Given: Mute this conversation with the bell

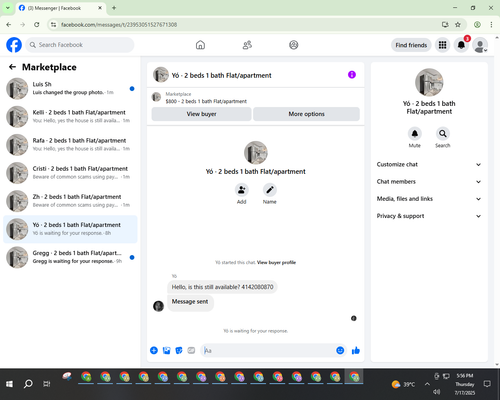Looking at the screenshot, I should click(x=415, y=134).
